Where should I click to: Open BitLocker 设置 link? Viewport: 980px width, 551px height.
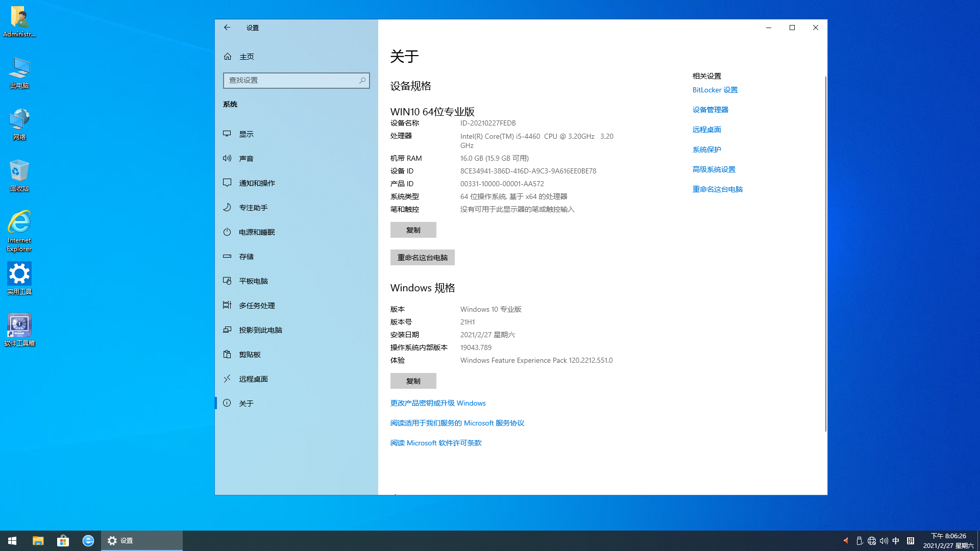tap(715, 90)
